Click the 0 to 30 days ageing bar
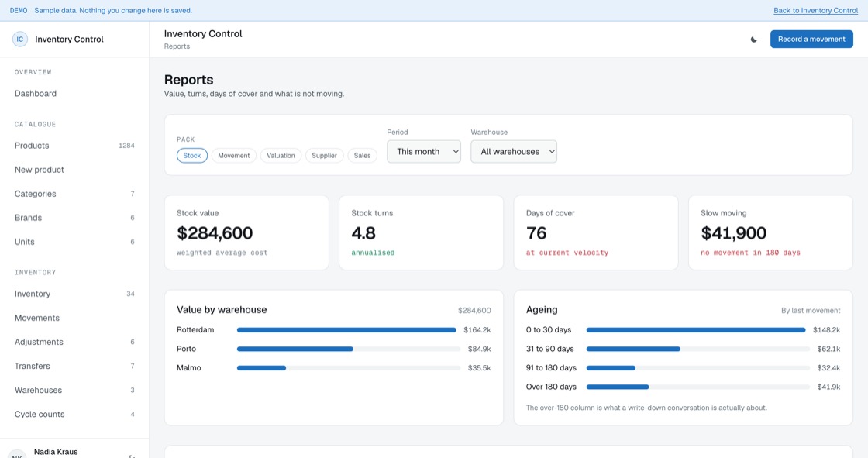This screenshot has height=458, width=868. pos(696,330)
